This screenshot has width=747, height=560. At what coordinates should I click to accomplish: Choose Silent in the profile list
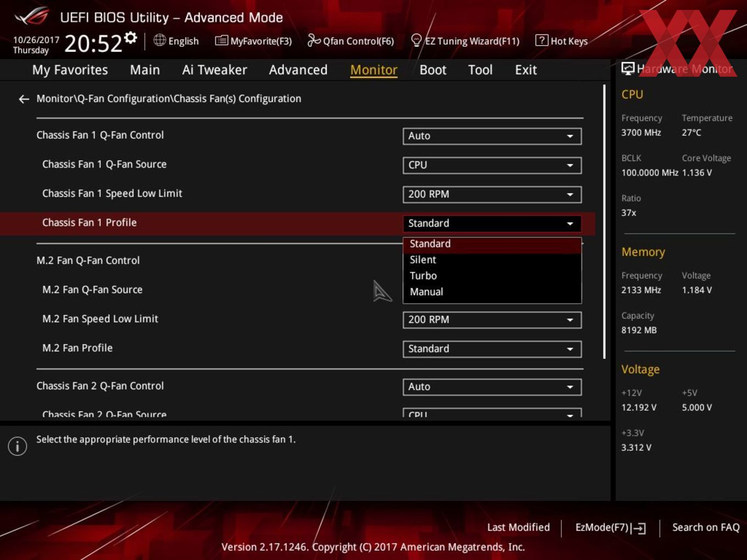tap(492, 260)
